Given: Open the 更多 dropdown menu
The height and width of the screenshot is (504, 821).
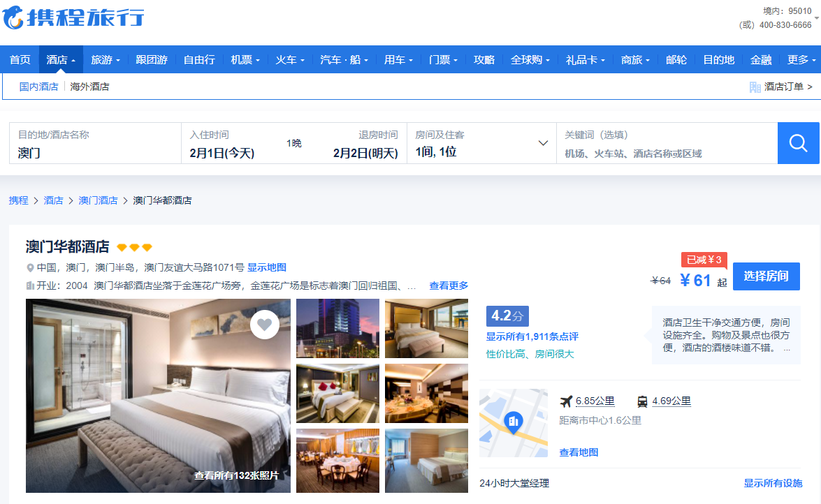Looking at the screenshot, I should pyautogui.click(x=801, y=59).
